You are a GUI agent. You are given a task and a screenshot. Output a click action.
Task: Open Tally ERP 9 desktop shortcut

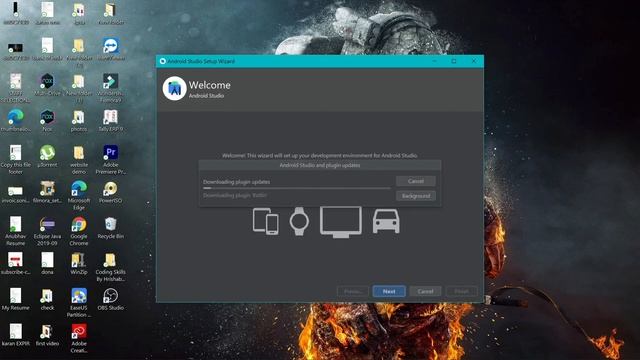click(111, 121)
